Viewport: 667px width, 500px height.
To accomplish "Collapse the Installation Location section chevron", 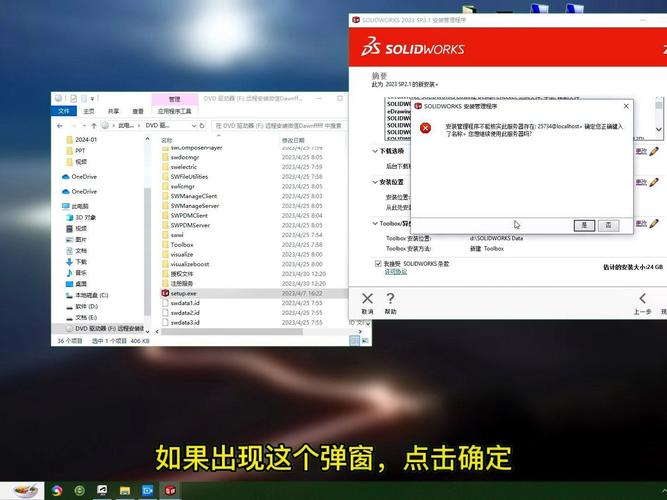I will (375, 182).
